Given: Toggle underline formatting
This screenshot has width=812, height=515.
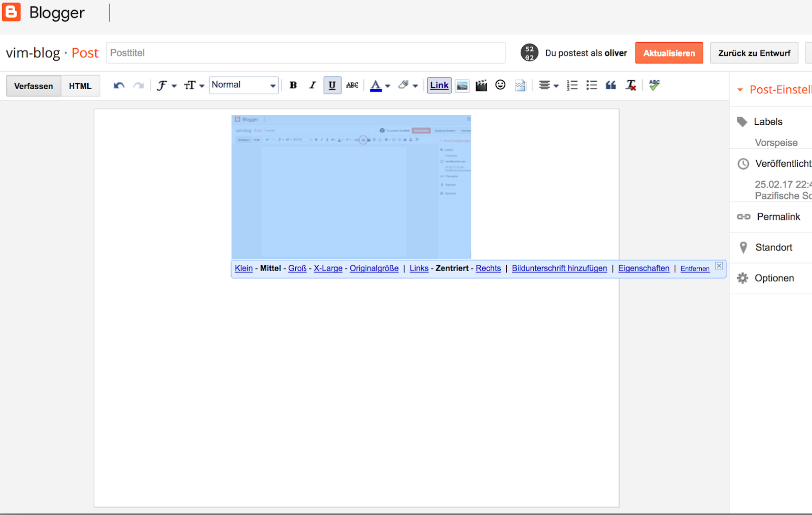Looking at the screenshot, I should 332,85.
